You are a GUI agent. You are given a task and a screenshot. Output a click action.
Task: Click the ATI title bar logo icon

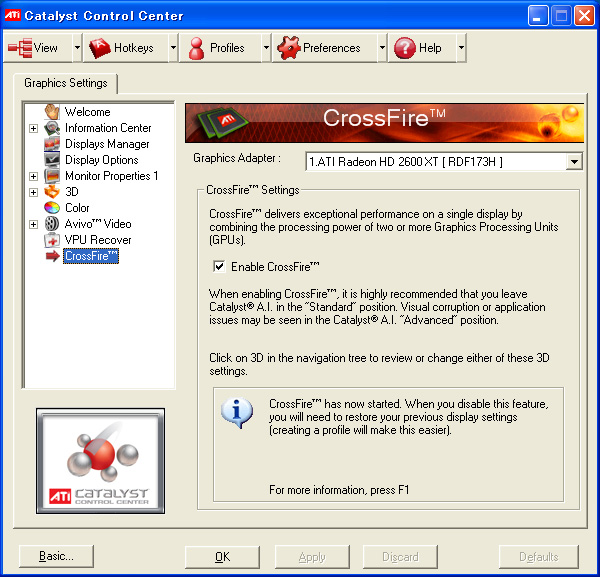[12, 15]
